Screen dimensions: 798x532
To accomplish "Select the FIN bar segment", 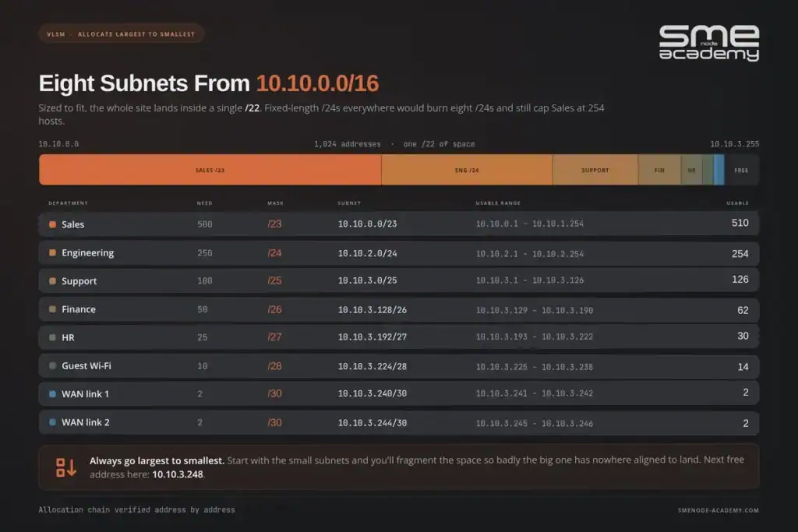I will click(x=659, y=170).
